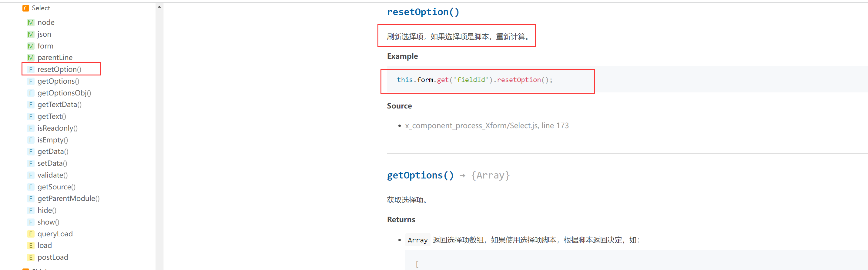
Task: Open the Select.js line 173 source link
Action: click(x=487, y=125)
